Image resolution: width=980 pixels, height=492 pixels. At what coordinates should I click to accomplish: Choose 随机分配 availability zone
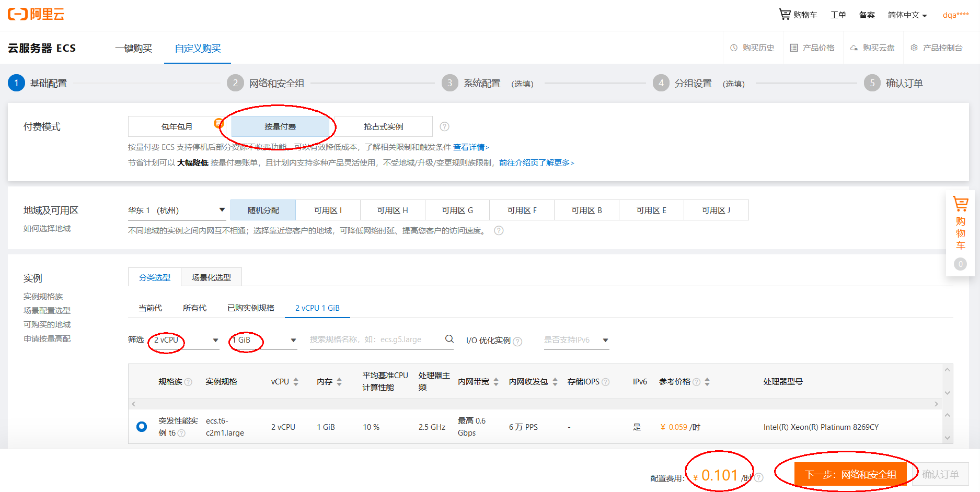(x=263, y=210)
